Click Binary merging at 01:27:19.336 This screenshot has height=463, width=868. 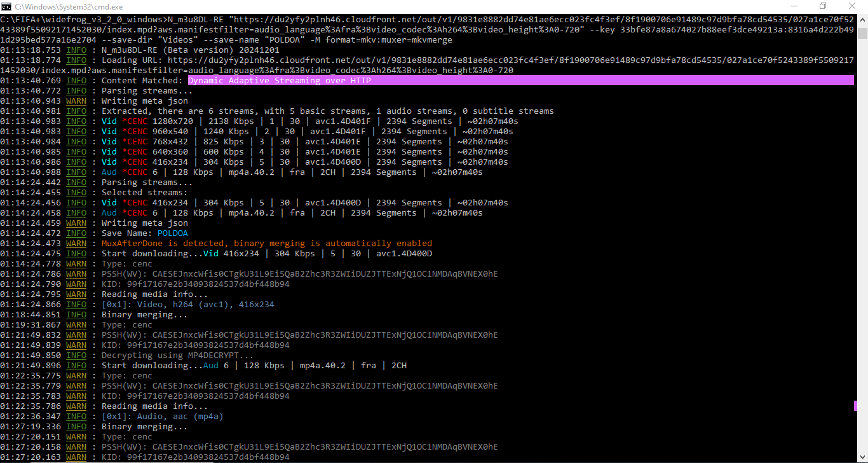(x=145, y=426)
